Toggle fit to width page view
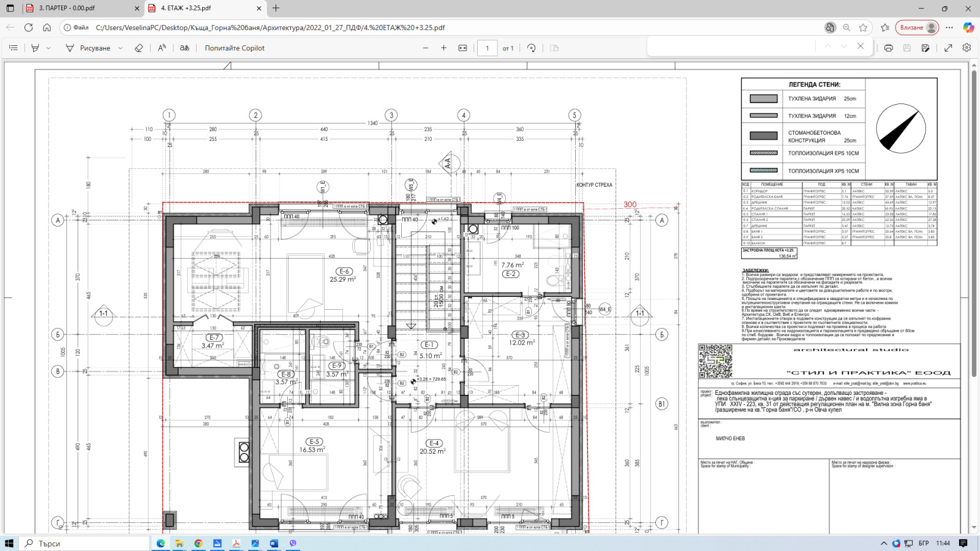 point(462,48)
